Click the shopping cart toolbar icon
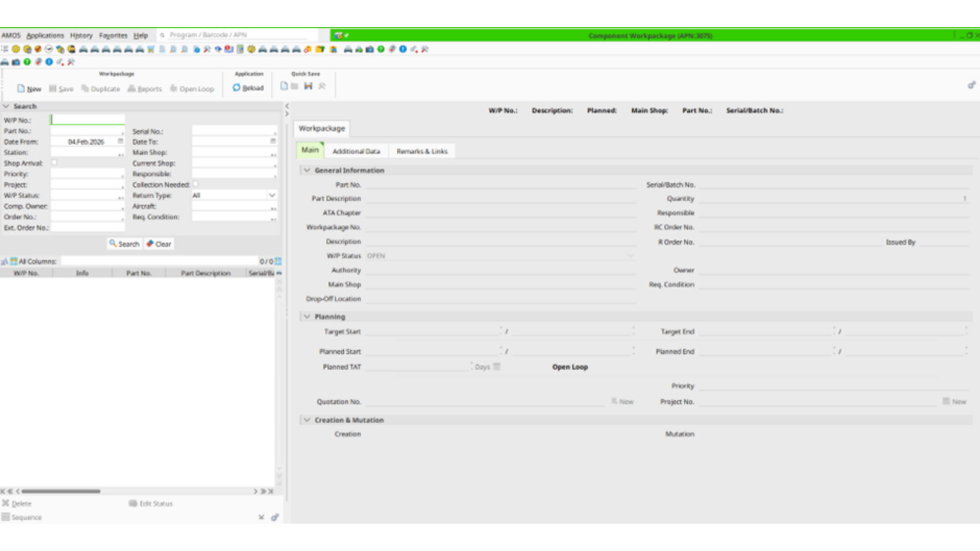The image size is (980, 551). [151, 49]
